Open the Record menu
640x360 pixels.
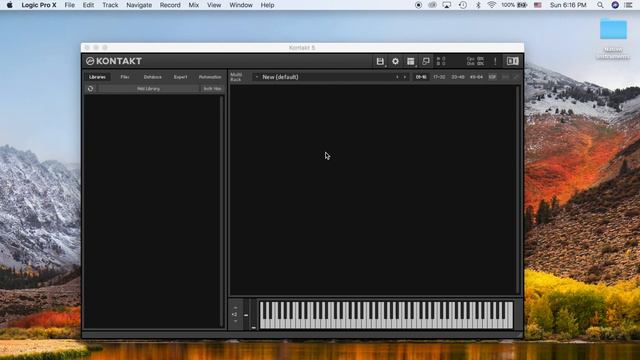[x=170, y=5]
